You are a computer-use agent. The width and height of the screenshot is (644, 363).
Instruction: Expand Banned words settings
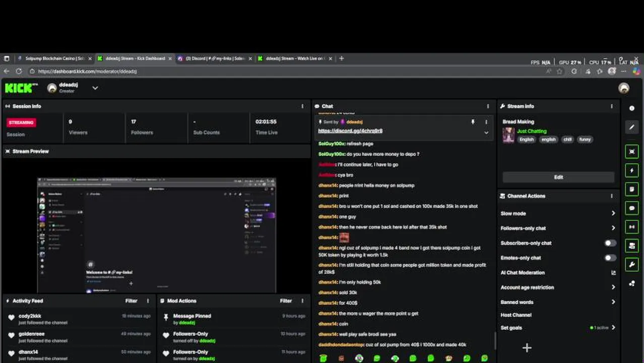tap(613, 302)
